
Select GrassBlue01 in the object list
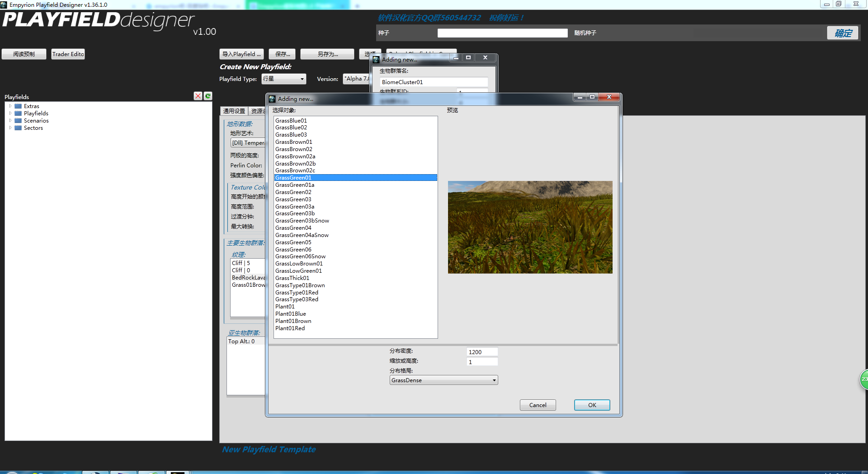[x=355, y=121]
